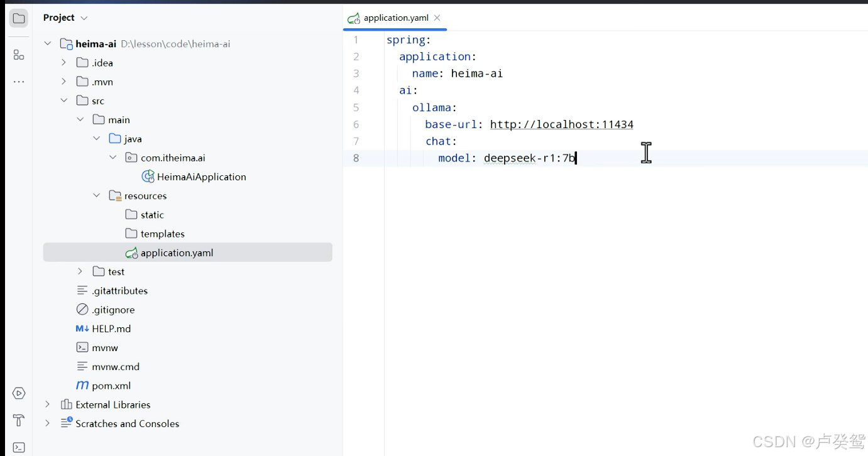
Task: Collapse the resources folder
Action: click(96, 196)
